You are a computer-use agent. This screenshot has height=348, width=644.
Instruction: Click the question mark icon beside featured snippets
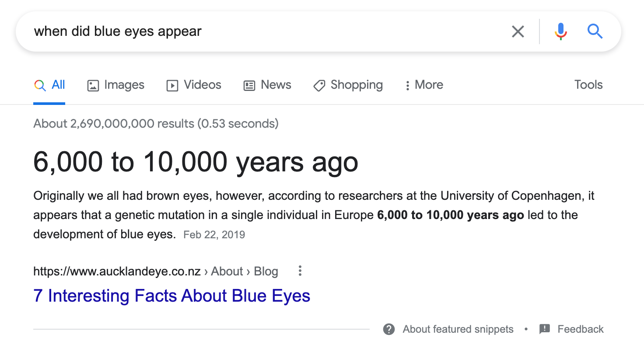389,329
